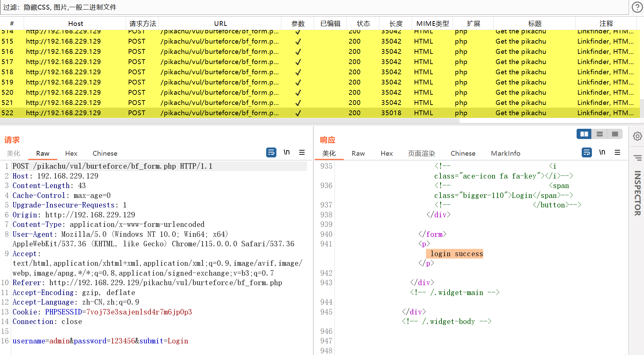The height and width of the screenshot is (355, 644).
Task: Open the request panel hamburger menu
Action: tap(302, 152)
